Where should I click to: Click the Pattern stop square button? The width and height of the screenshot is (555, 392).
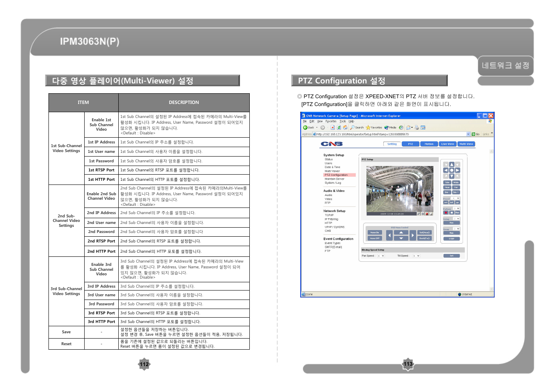[x=451, y=212]
